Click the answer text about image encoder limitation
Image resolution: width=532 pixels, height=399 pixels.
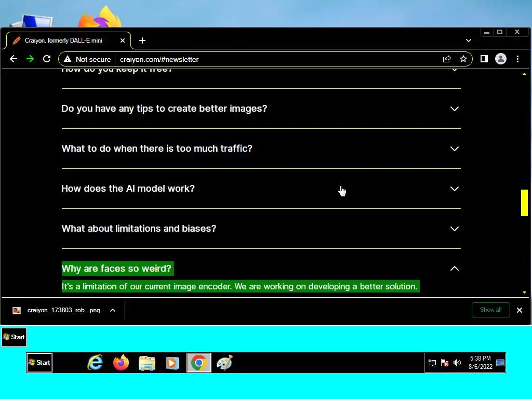pyautogui.click(x=240, y=287)
